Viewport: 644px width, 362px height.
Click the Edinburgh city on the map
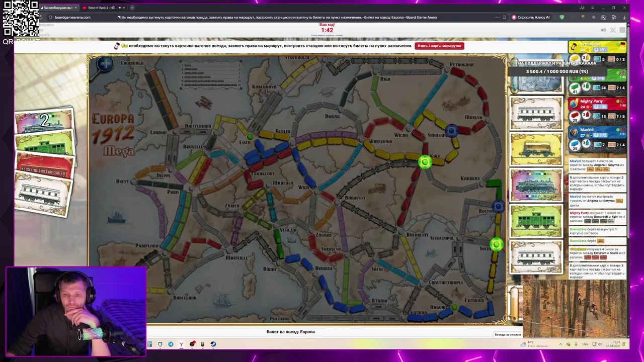tap(132, 63)
